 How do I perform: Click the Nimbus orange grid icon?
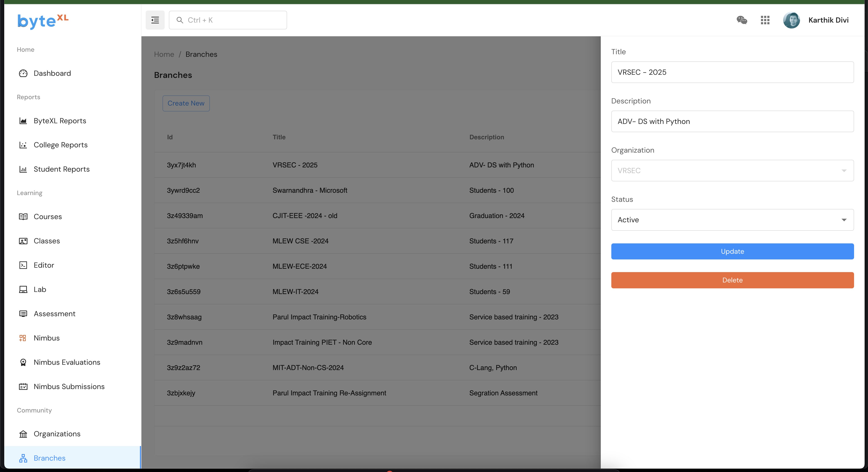[x=23, y=338]
